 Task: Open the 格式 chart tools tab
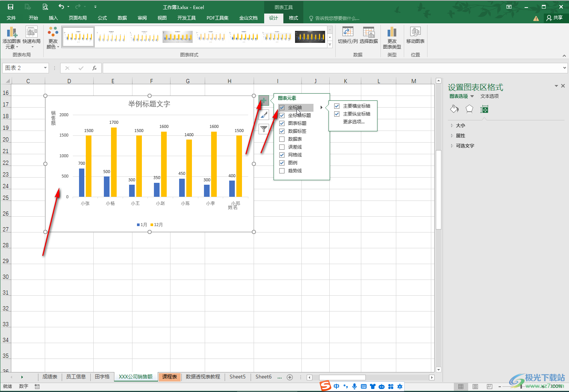coord(294,18)
